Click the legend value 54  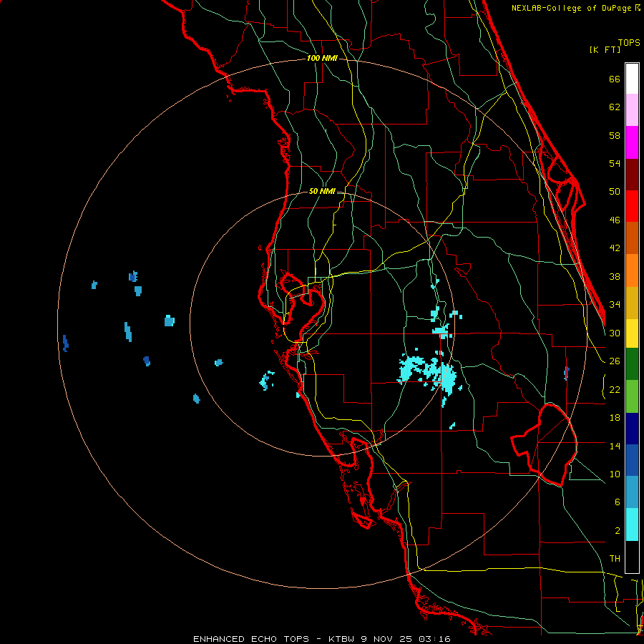pos(615,163)
